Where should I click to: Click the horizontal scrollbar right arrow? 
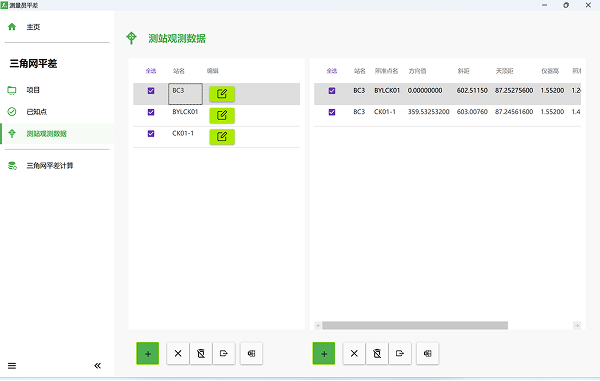click(577, 326)
